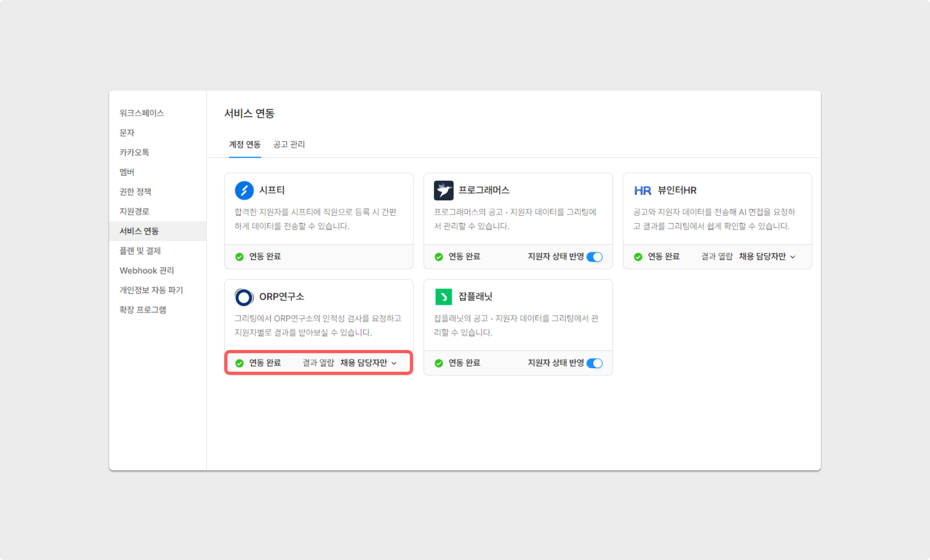This screenshot has height=560, width=930.
Task: Open 개인정보 자동 파기 settings
Action: pos(151,290)
